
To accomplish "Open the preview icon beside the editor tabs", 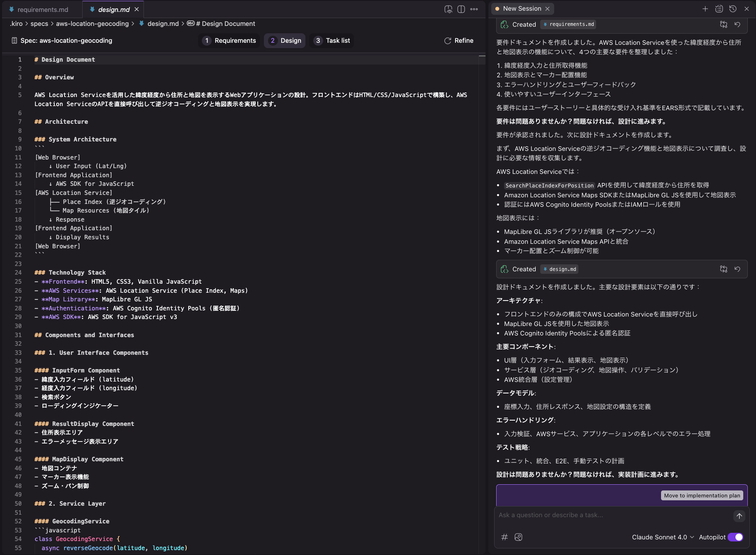I will click(x=448, y=9).
